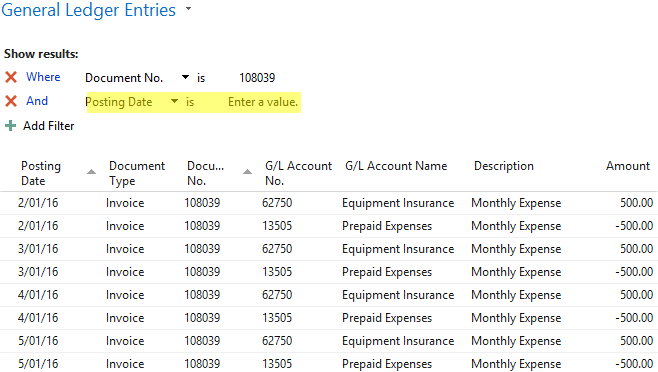This screenshot has height=372, width=658.
Task: Click the Posting Date column header
Action: pyautogui.click(x=41, y=173)
